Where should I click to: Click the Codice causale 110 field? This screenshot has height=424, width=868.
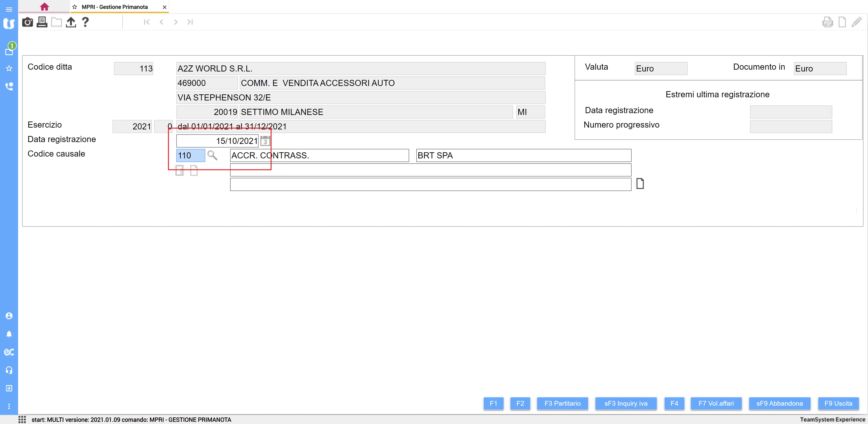click(190, 155)
